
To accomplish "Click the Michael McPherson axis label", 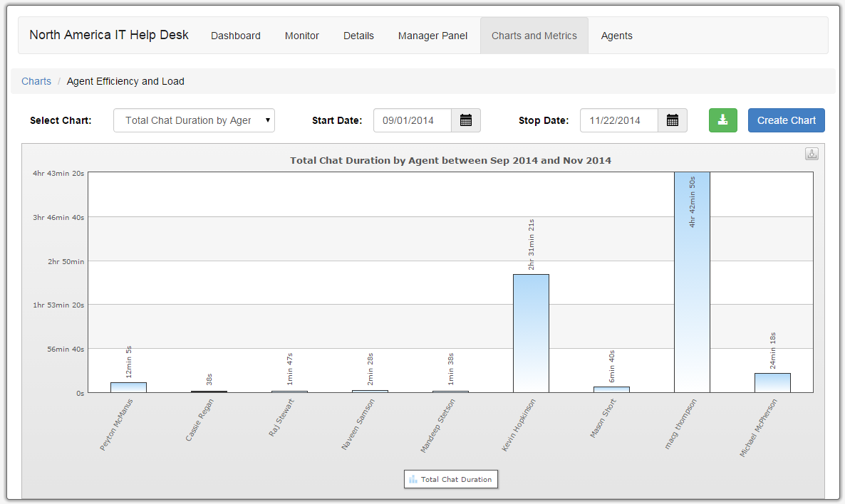I will pos(758,428).
